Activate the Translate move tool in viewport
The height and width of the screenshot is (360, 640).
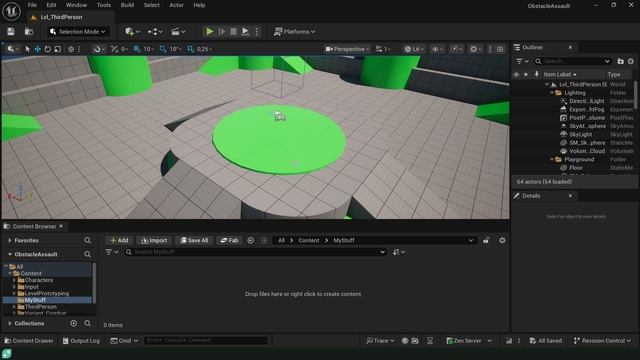point(38,49)
